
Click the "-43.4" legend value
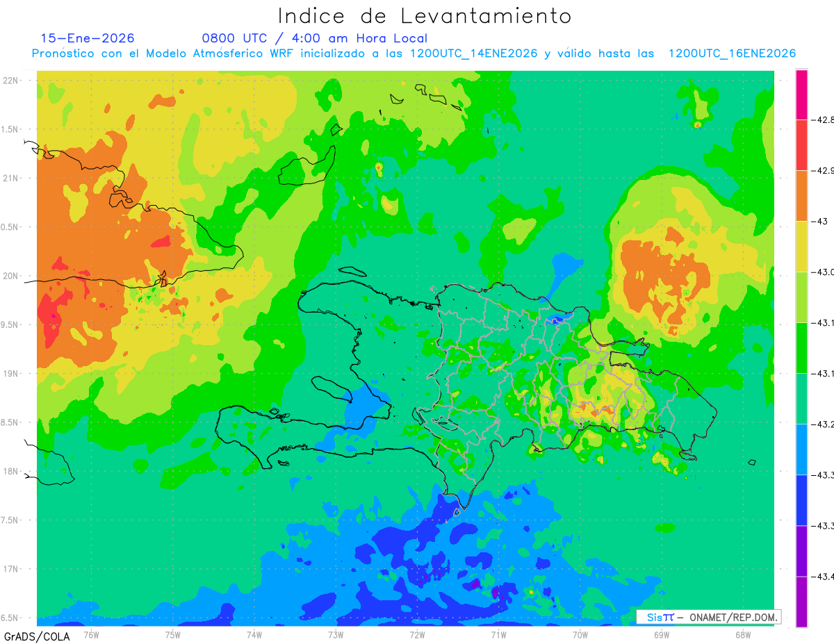[x=822, y=577]
